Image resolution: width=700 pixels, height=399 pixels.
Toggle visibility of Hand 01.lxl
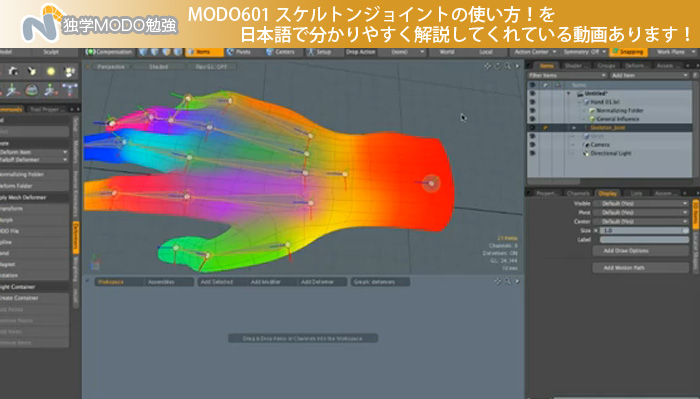[532, 102]
